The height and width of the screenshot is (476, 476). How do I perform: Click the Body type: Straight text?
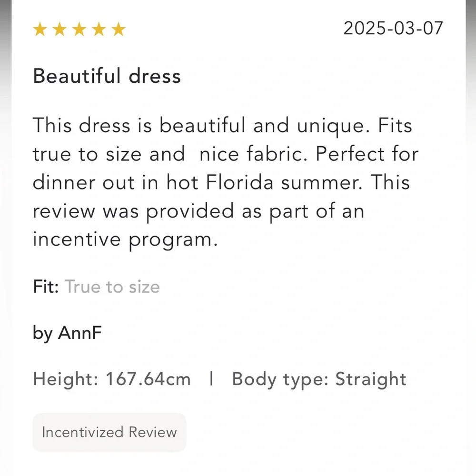[x=319, y=379]
